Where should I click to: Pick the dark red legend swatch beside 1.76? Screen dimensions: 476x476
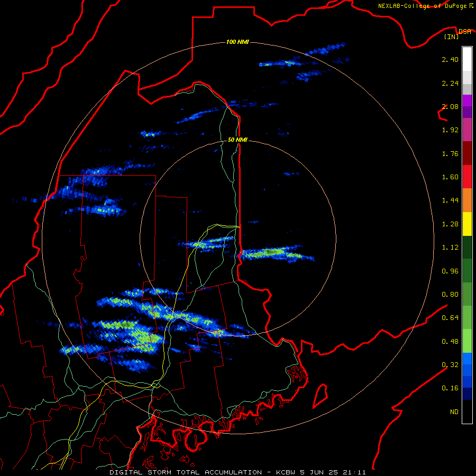point(467,153)
